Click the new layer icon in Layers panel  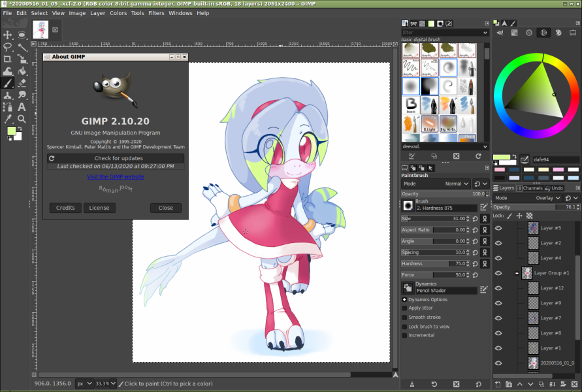pos(498,384)
